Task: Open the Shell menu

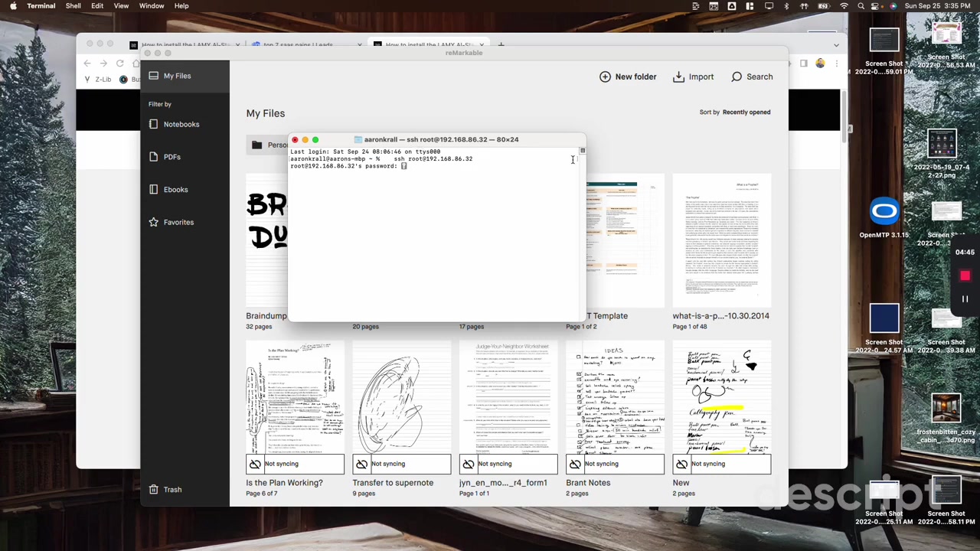Action: pos(73,6)
